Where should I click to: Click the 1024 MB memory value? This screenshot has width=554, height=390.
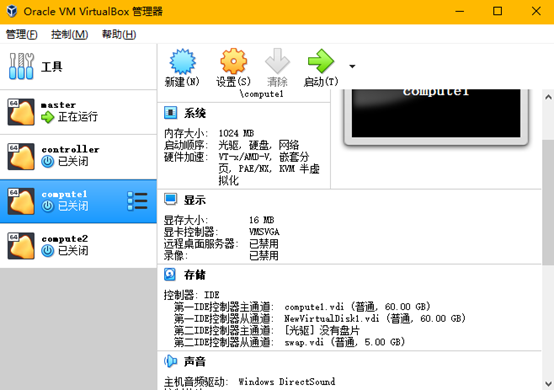click(236, 133)
